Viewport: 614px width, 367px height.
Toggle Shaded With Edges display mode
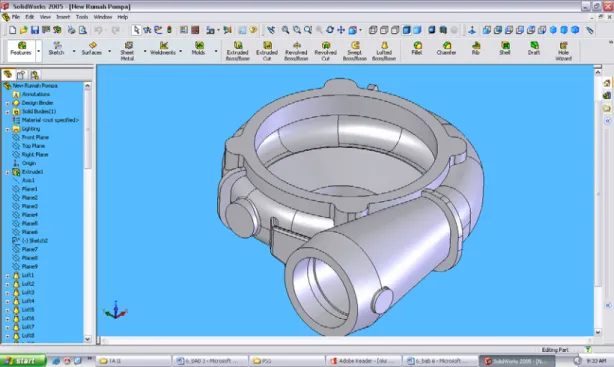click(406, 30)
